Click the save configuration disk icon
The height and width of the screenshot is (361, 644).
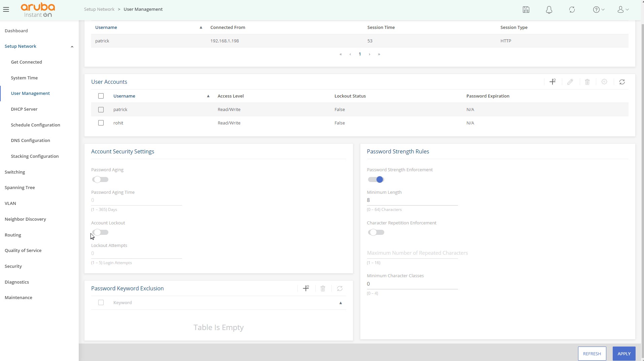click(526, 10)
